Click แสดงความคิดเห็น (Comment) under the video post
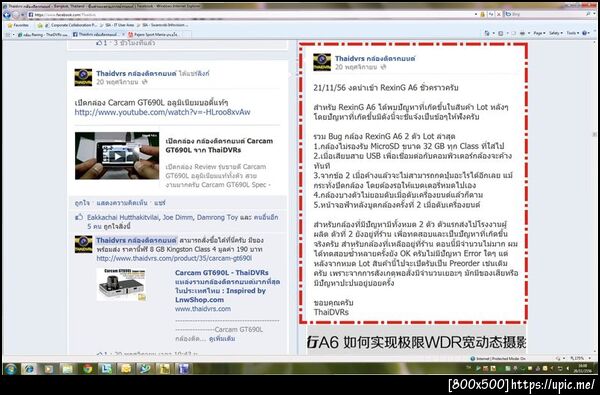 (x=121, y=203)
